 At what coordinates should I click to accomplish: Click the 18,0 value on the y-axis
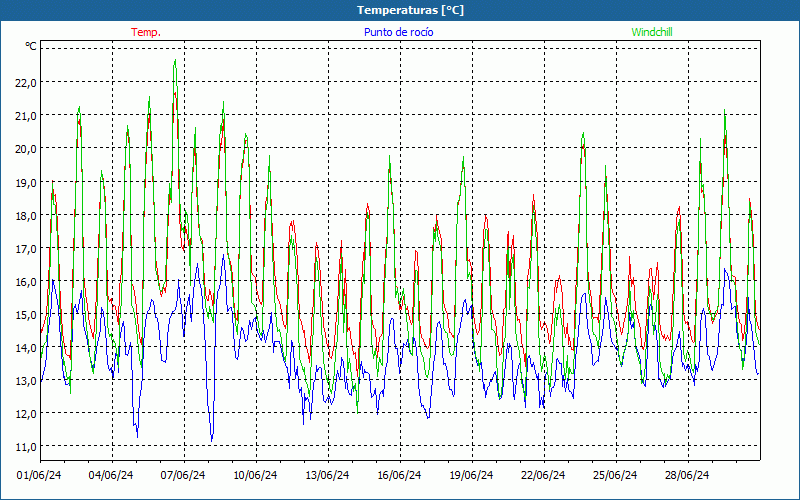[26, 215]
